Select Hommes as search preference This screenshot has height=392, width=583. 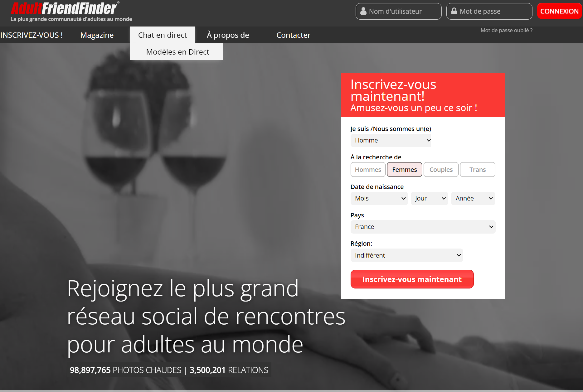point(368,170)
